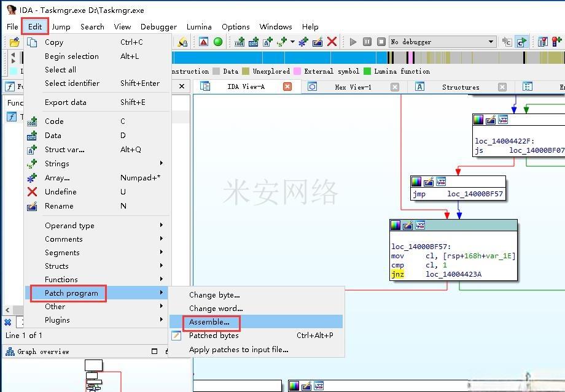Expand the Operand type submenu

(162, 225)
